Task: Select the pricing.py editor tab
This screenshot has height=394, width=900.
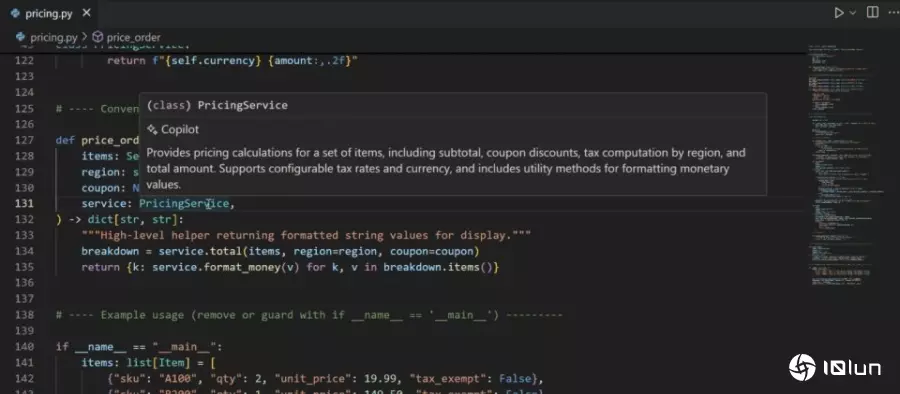Action: click(50, 13)
